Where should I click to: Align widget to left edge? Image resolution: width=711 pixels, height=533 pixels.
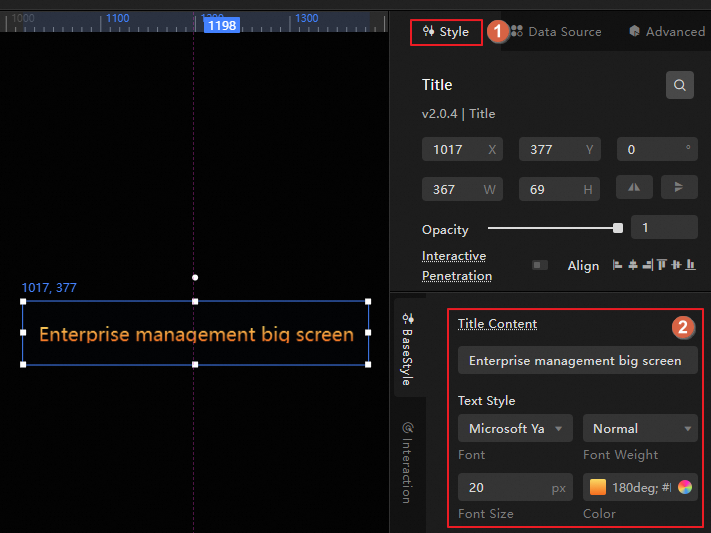point(617,264)
